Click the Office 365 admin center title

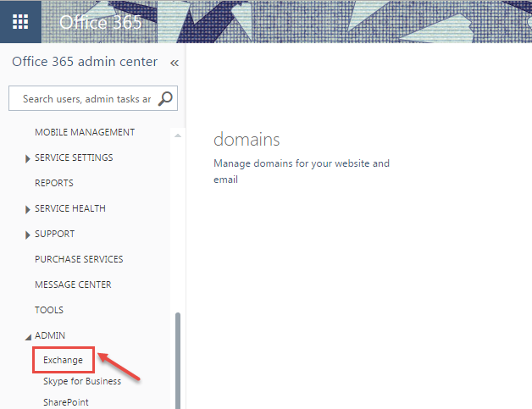[85, 62]
